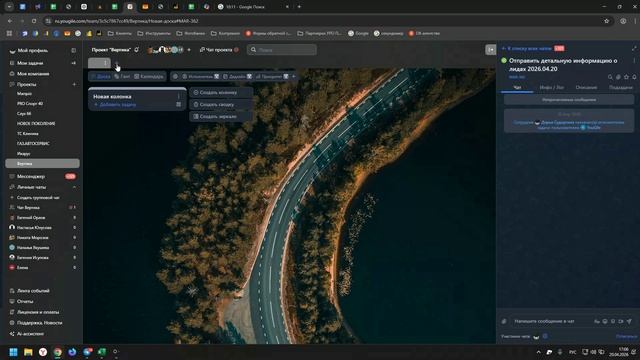Search within the task chat
Screen dimensions: 640x360
610,77
